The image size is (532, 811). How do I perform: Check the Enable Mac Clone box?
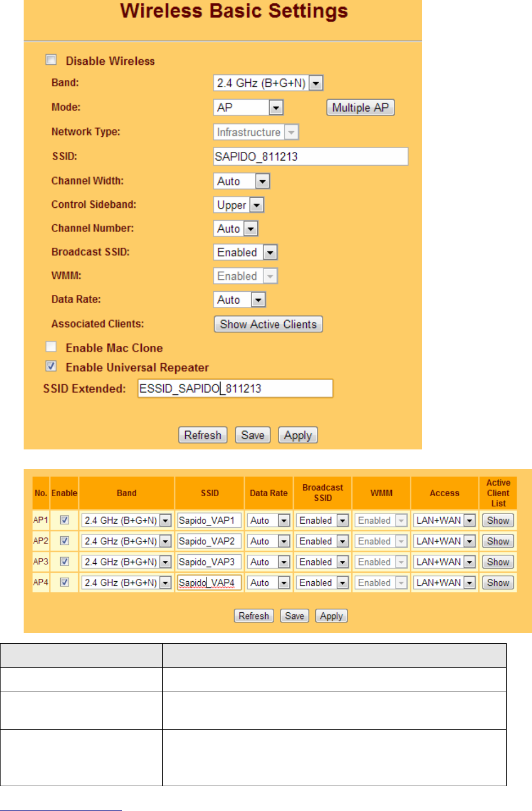pos(51,347)
